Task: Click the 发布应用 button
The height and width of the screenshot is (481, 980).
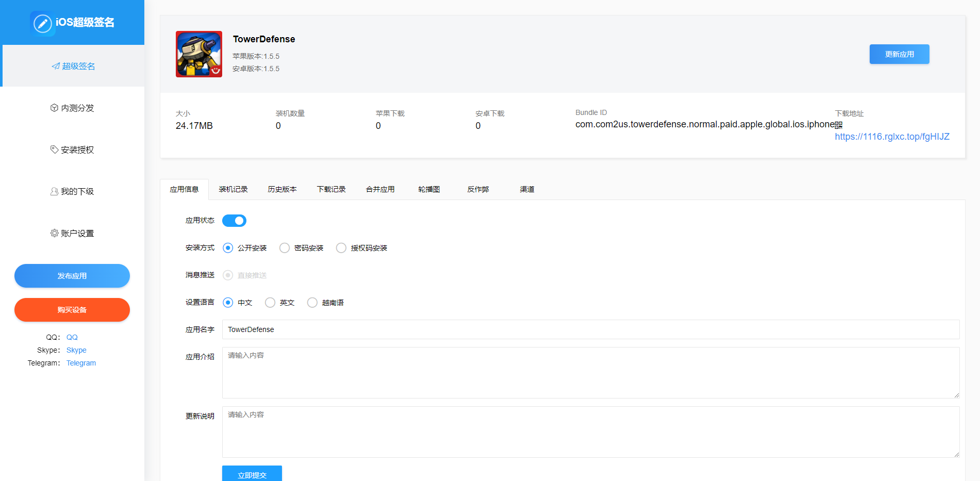Action: click(72, 276)
